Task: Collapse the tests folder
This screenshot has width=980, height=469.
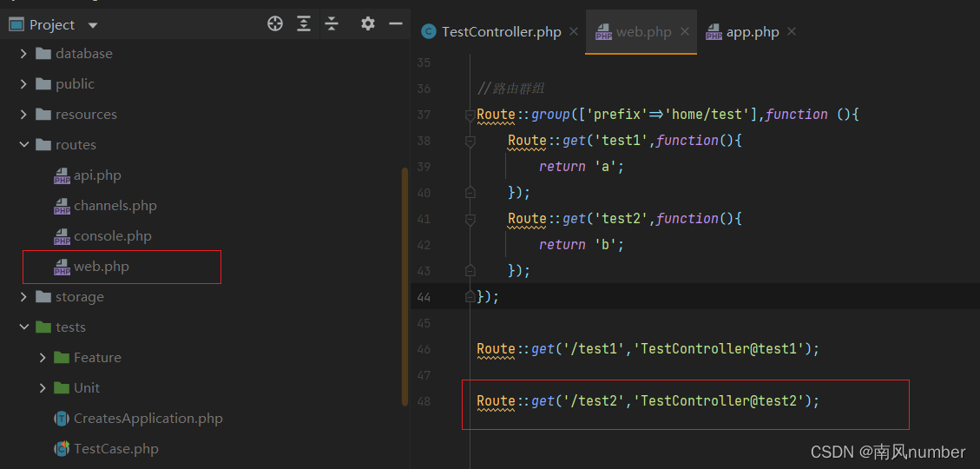Action: (x=23, y=327)
